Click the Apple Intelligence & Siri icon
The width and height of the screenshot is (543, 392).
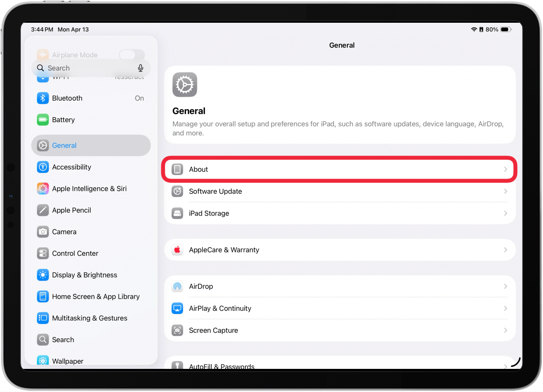43,189
